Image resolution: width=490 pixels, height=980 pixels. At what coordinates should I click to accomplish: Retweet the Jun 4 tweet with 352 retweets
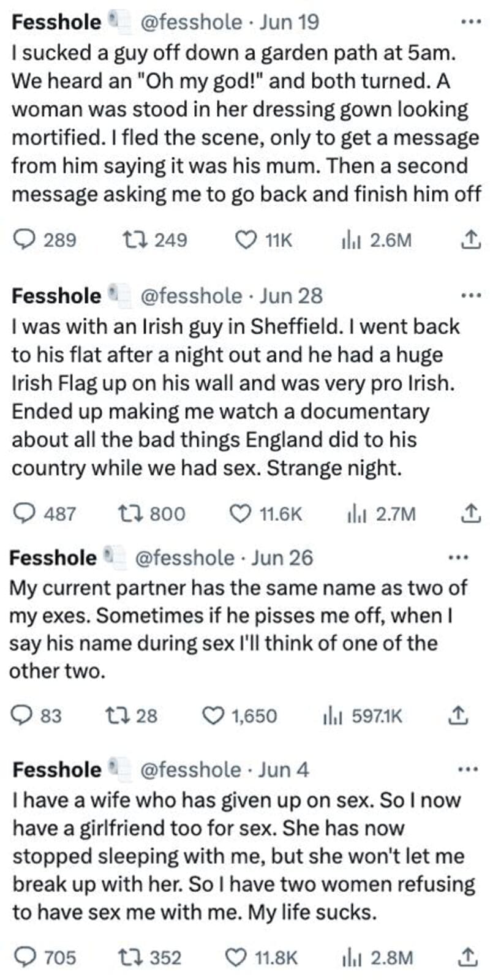coord(128,957)
